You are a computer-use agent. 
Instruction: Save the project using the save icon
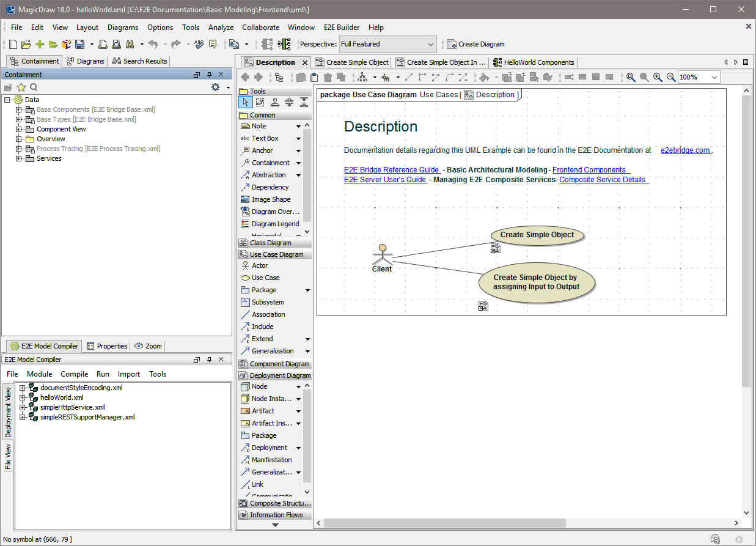point(81,43)
